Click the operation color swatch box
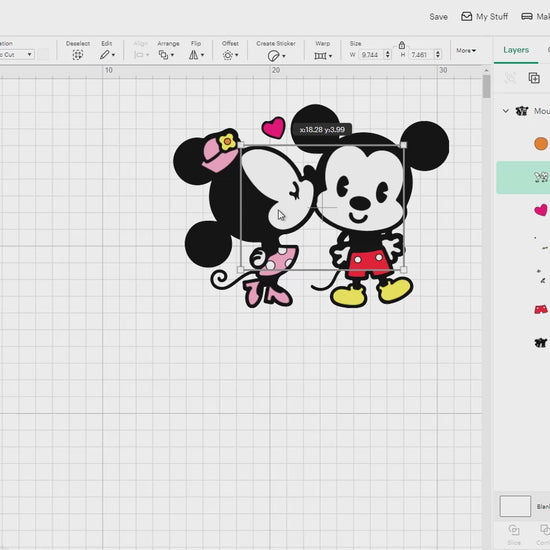 (43, 54)
